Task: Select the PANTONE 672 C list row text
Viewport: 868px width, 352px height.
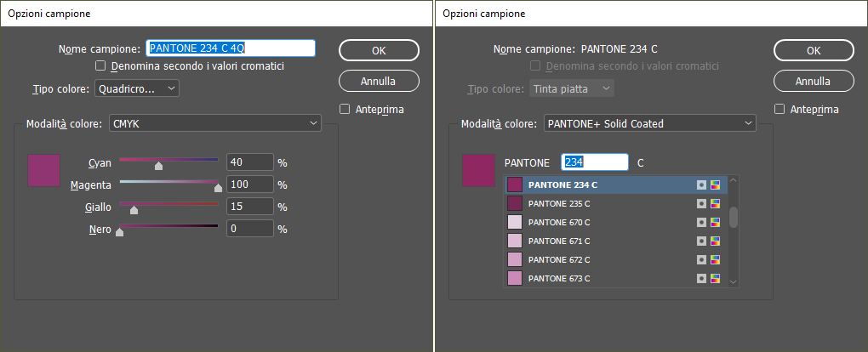Action: (559, 259)
